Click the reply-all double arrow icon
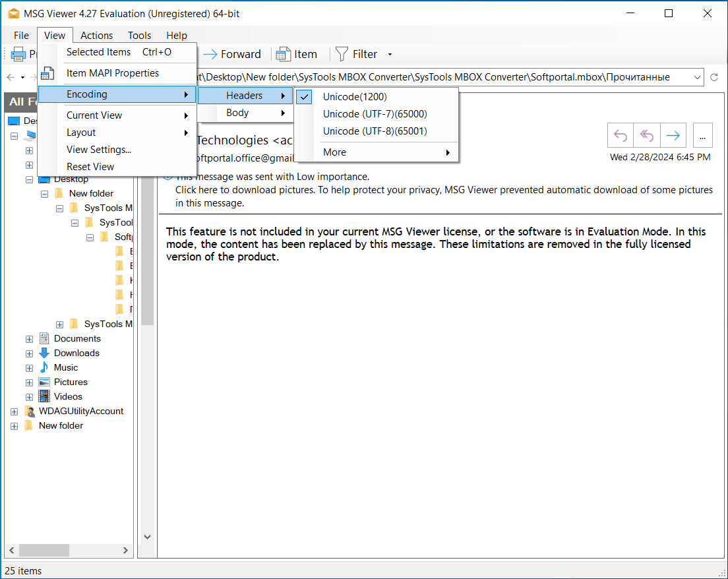This screenshot has width=728, height=579. pyautogui.click(x=646, y=136)
